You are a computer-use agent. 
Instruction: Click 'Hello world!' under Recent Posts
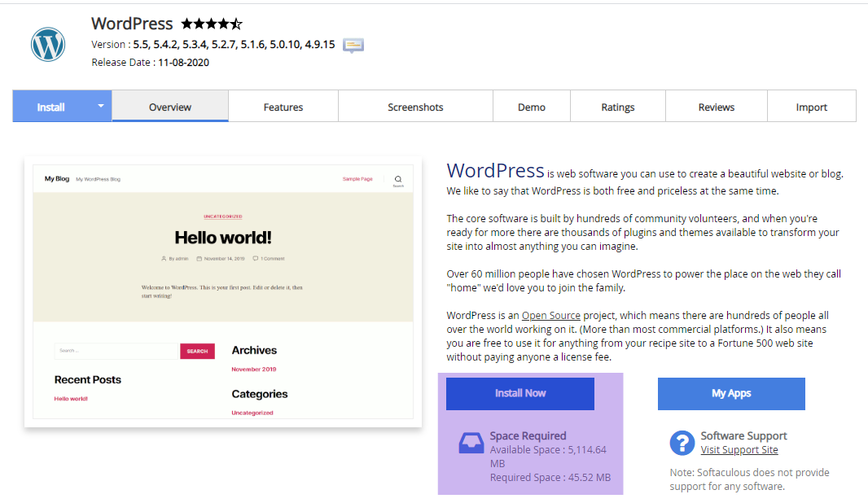tap(71, 399)
